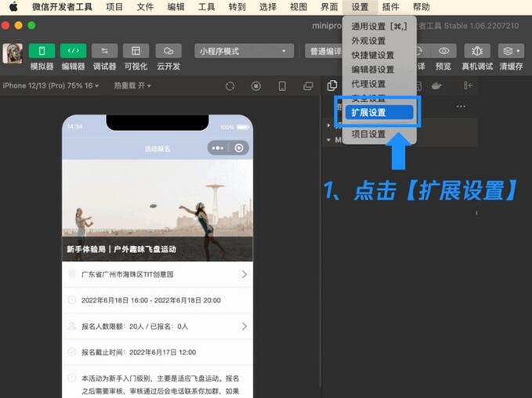The width and height of the screenshot is (532, 398).
Task: Click the phone device icon in simulator bar
Action: 282,86
